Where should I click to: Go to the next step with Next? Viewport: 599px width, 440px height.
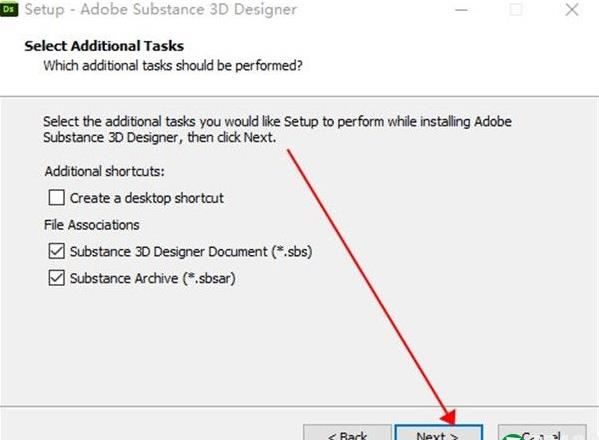point(439,433)
